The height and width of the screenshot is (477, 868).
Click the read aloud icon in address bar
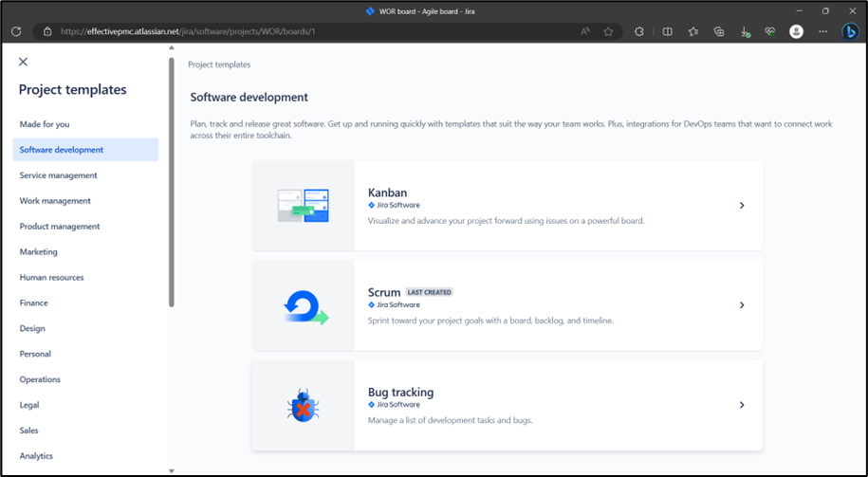[x=585, y=31]
